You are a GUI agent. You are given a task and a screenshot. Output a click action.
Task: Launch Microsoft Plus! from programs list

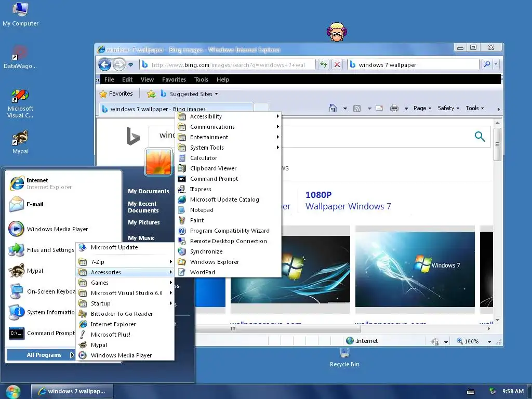[x=125, y=335]
